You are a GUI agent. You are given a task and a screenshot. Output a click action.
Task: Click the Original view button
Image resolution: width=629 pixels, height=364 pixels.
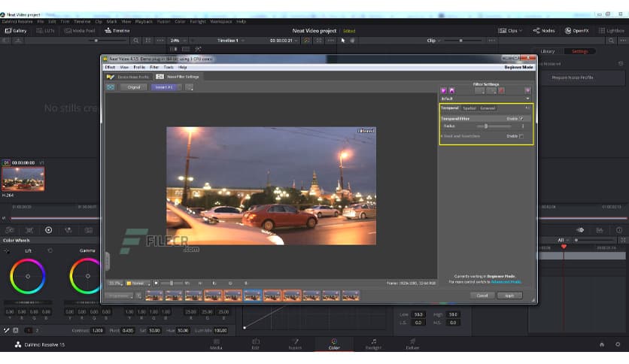(134, 87)
